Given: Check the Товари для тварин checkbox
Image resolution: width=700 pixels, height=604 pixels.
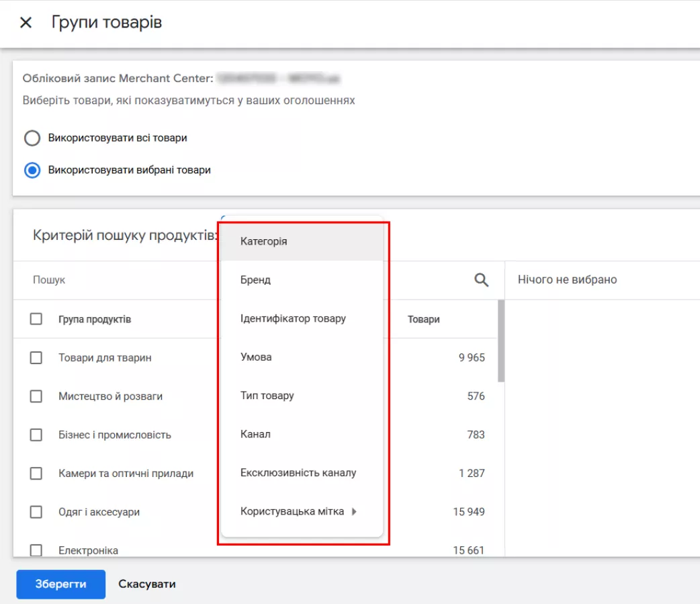Looking at the screenshot, I should 36,358.
